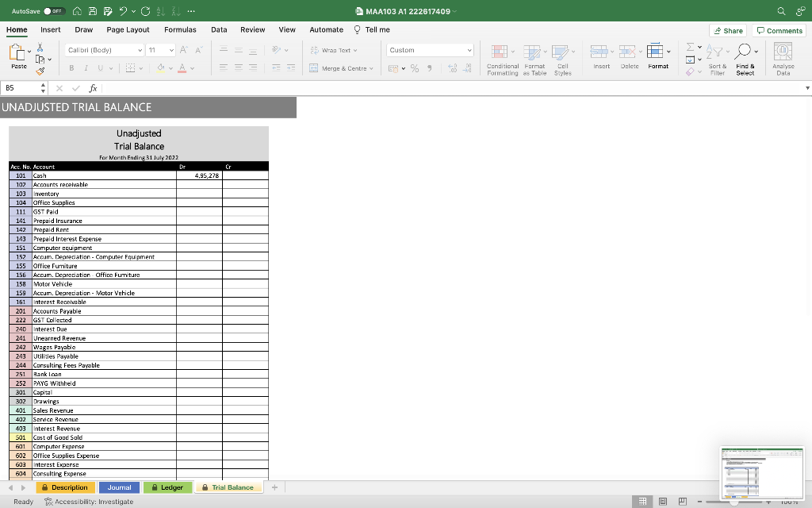Image resolution: width=812 pixels, height=508 pixels.
Task: Open Sort & Filter menu
Action: pos(717,60)
